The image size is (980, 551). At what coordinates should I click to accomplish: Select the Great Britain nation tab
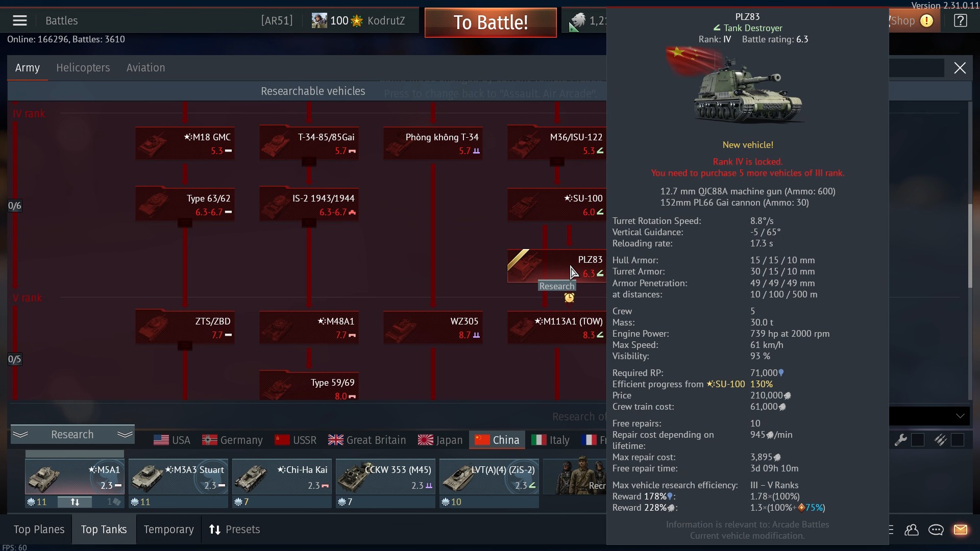coord(367,440)
